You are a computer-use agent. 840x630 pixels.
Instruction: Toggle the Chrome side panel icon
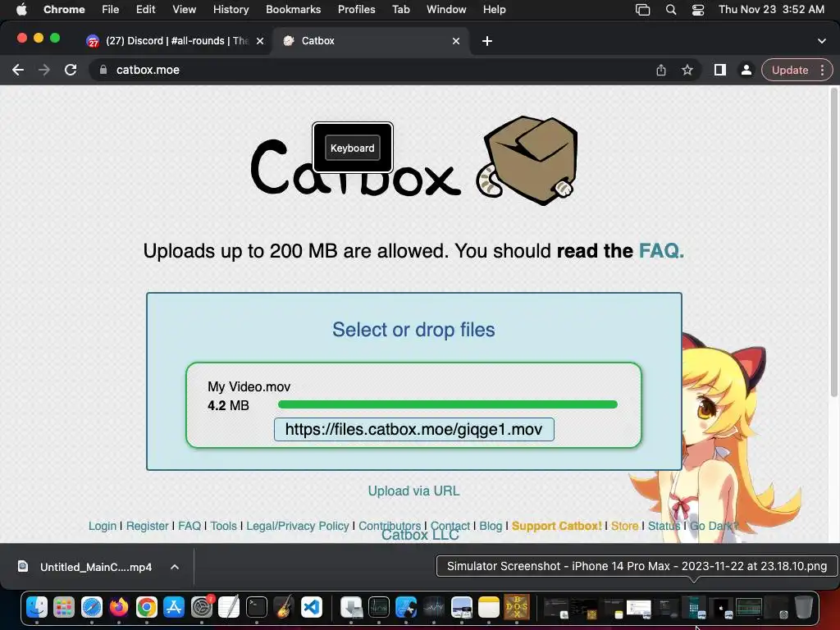(720, 71)
